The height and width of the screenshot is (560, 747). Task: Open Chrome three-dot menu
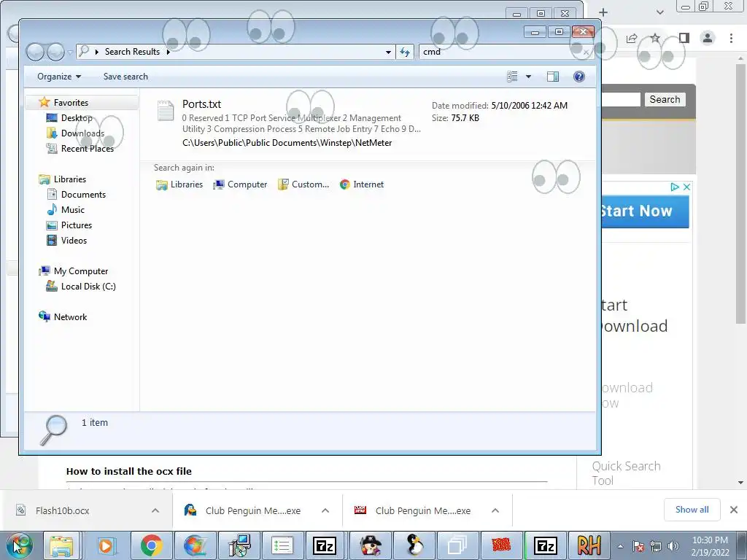pyautogui.click(x=731, y=38)
